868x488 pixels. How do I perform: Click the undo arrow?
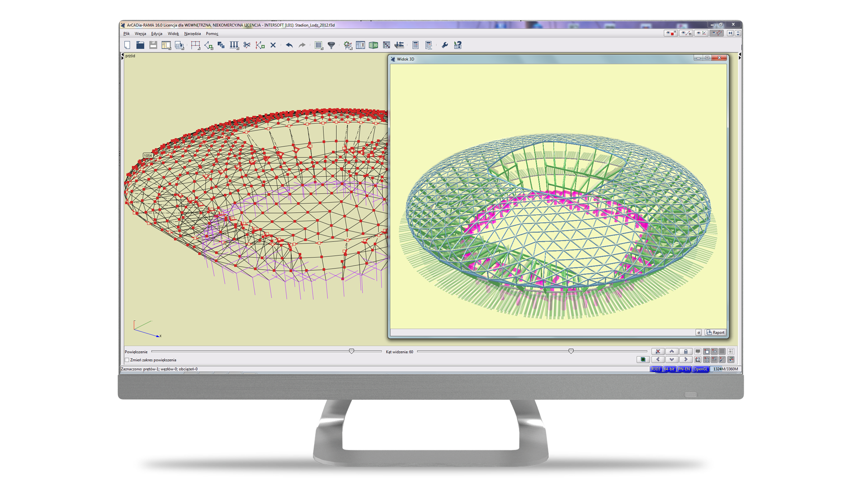tap(289, 45)
